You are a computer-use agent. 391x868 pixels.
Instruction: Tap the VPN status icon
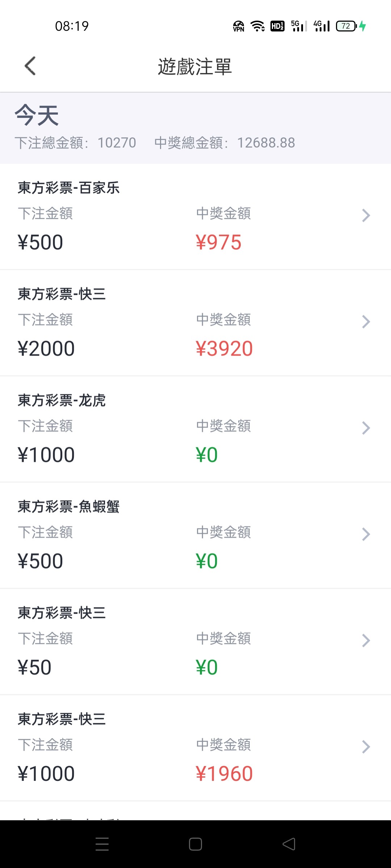239,26
